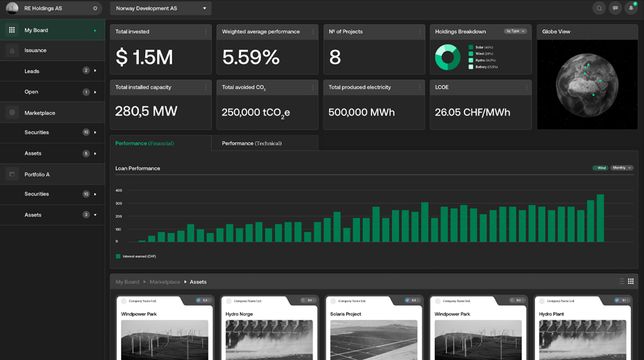Click My Board in the breadcrumb
This screenshot has height=360, width=644.
pyautogui.click(x=127, y=282)
